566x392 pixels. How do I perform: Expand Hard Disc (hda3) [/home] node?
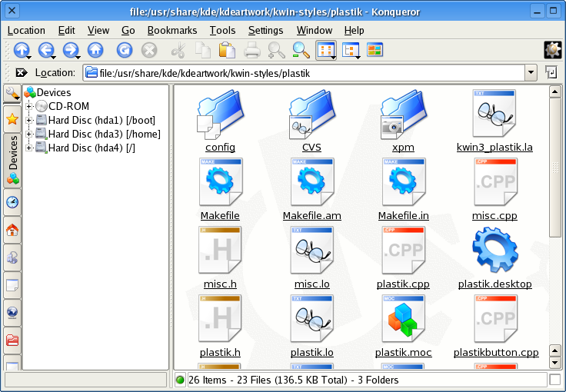29,134
